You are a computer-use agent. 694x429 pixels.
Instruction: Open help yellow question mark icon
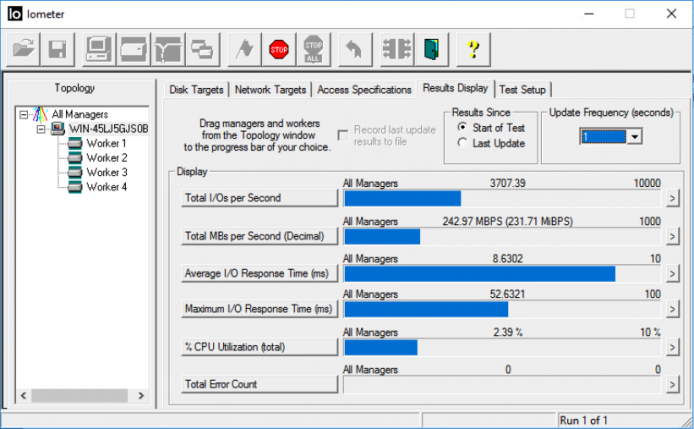pos(473,49)
